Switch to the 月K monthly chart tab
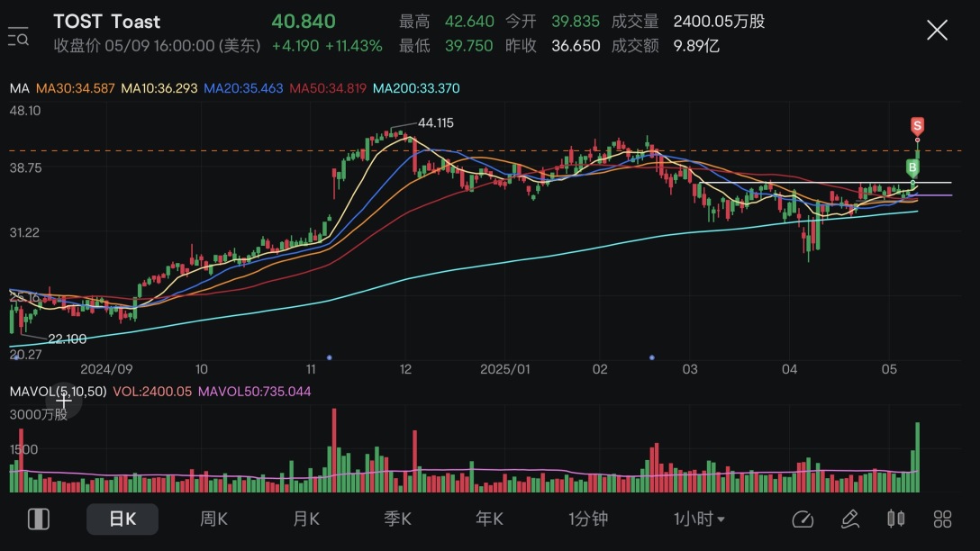This screenshot has height=551, width=980. [x=306, y=519]
